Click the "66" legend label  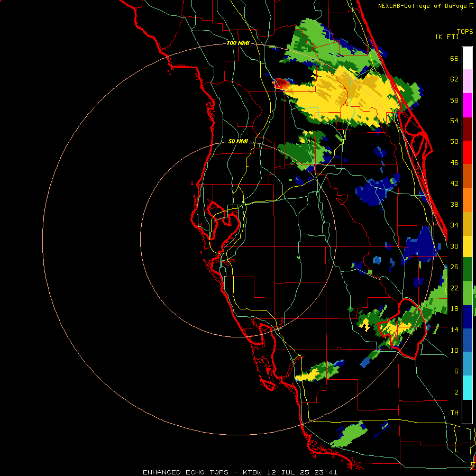click(x=454, y=59)
